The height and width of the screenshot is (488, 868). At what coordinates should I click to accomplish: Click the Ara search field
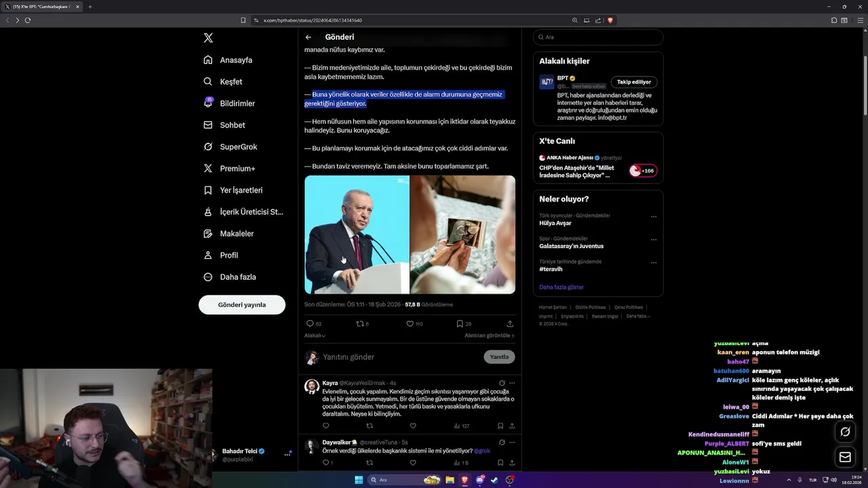(598, 37)
